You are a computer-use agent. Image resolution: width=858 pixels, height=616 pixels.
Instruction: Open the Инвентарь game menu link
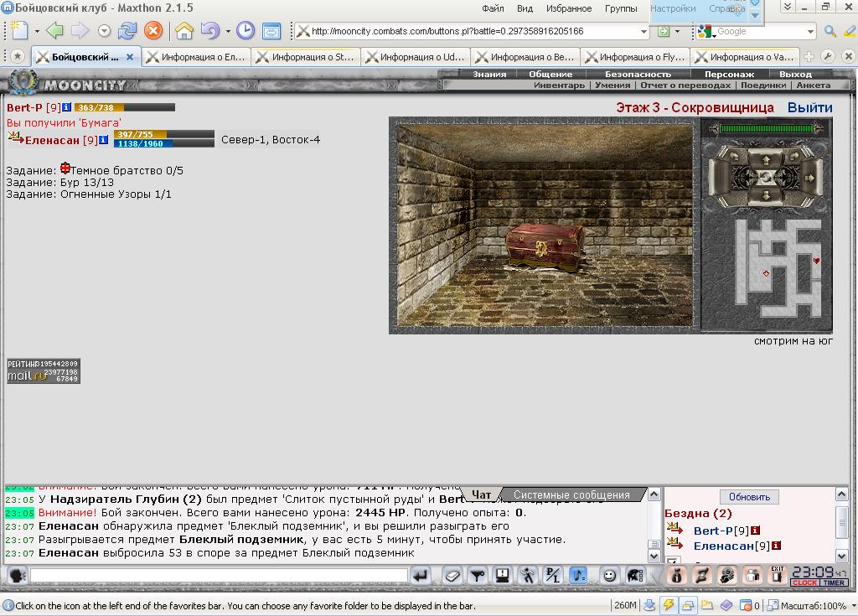click(x=559, y=85)
